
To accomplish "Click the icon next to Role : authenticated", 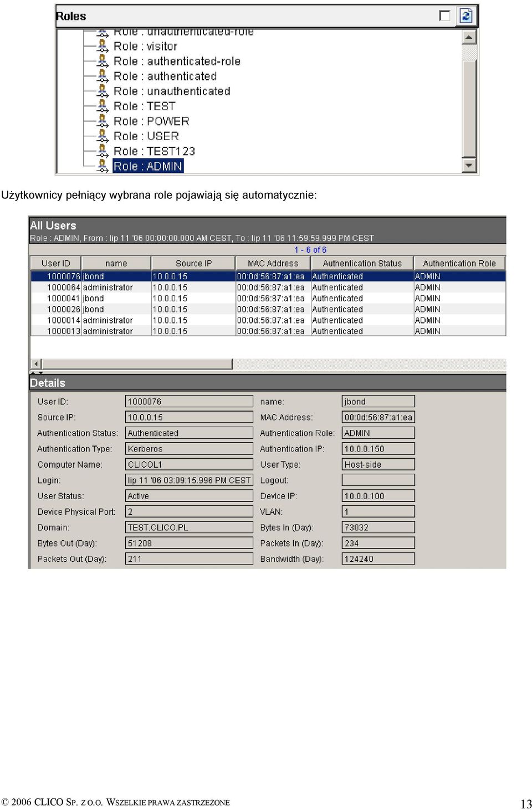I will pos(103,76).
